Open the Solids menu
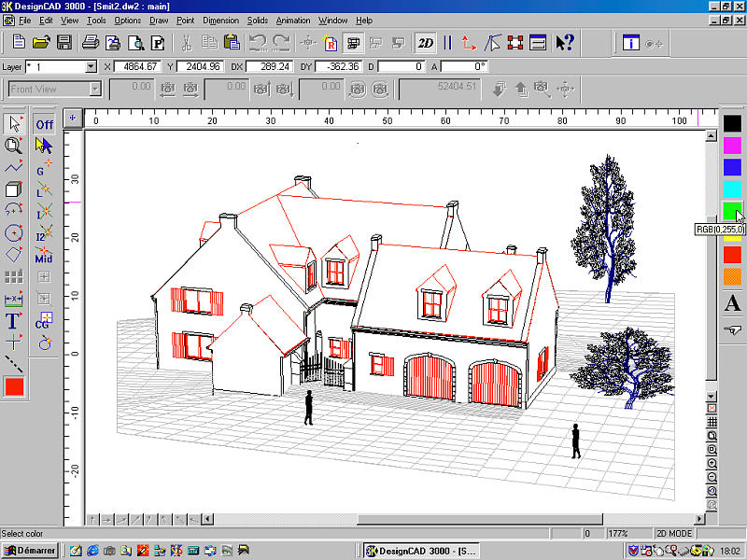The width and height of the screenshot is (747, 560). point(257,20)
